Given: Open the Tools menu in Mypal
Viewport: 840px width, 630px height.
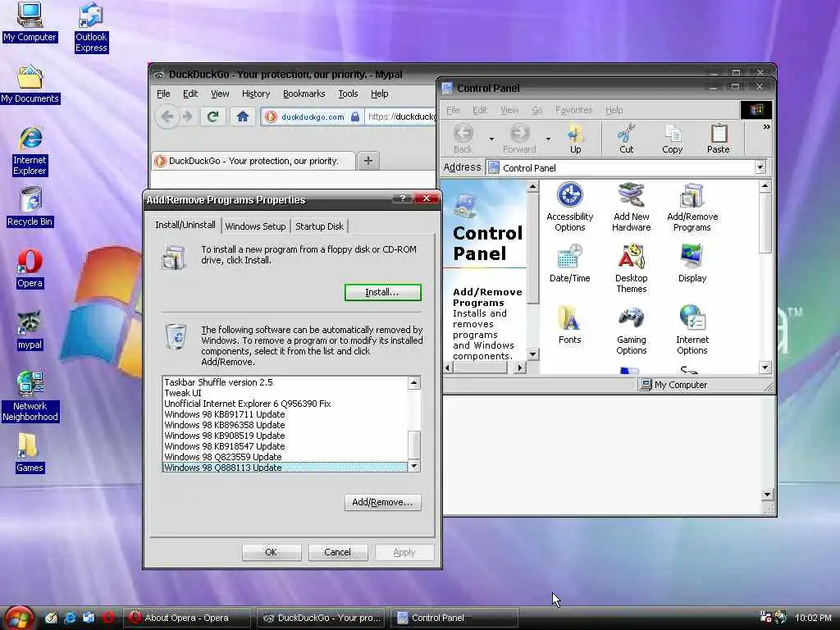Looking at the screenshot, I should (x=348, y=94).
